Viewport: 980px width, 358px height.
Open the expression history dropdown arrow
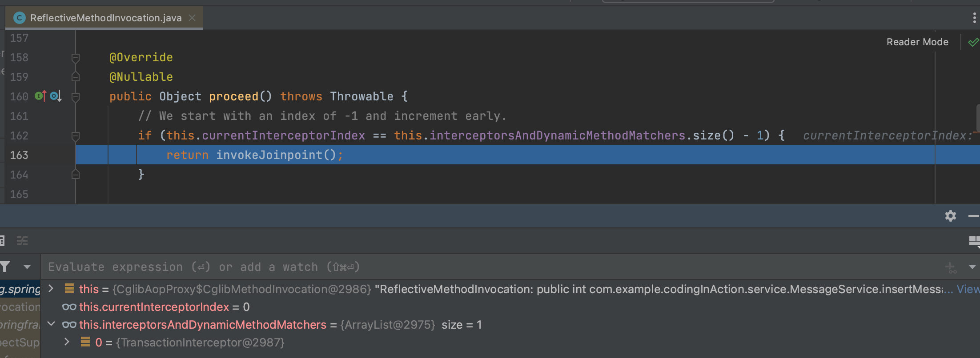[972, 267]
